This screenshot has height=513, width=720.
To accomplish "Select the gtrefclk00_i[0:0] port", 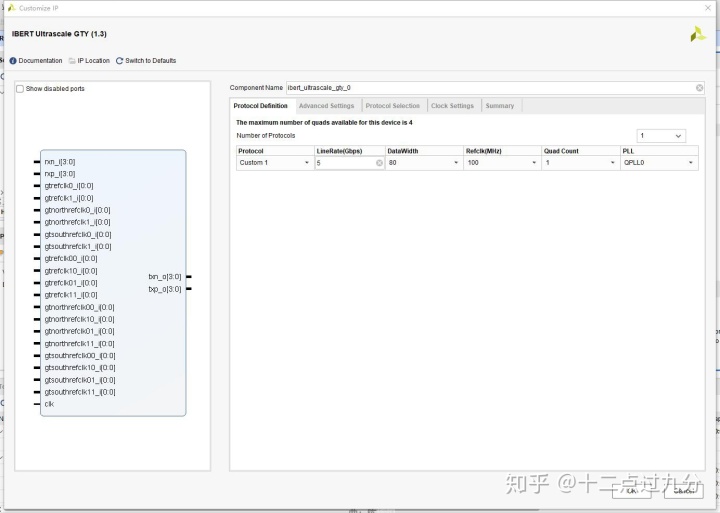I will (x=71, y=258).
